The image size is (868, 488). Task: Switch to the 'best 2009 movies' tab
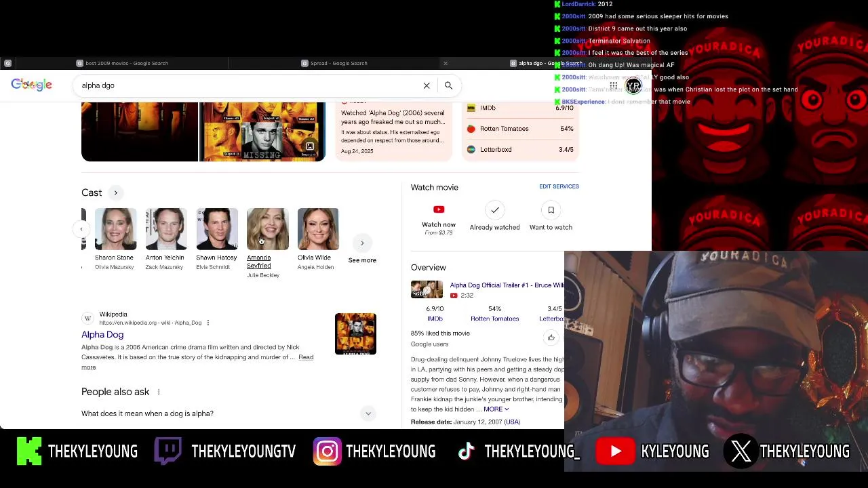click(122, 63)
